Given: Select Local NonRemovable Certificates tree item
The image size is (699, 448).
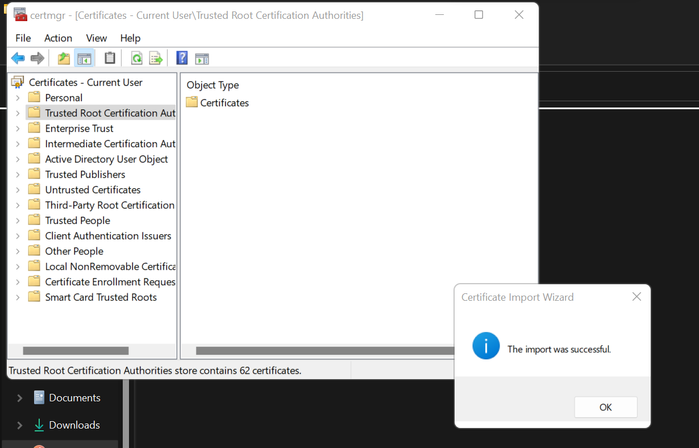Looking at the screenshot, I should coord(110,267).
